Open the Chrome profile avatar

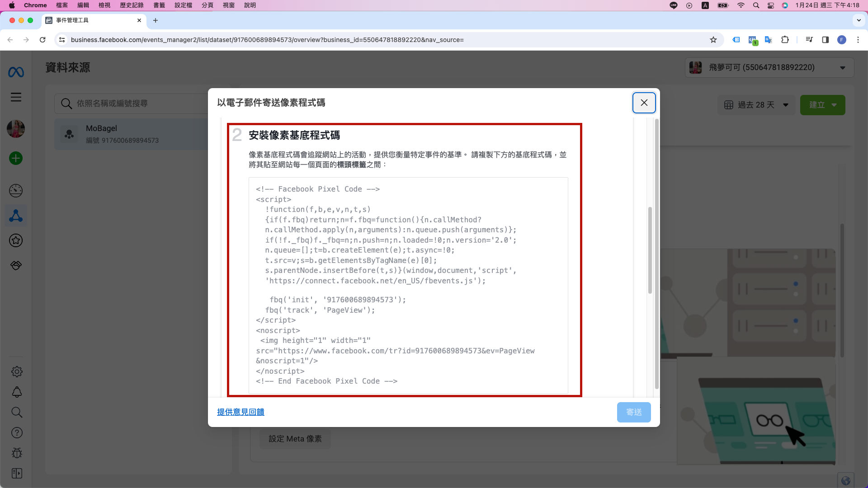[842, 40]
